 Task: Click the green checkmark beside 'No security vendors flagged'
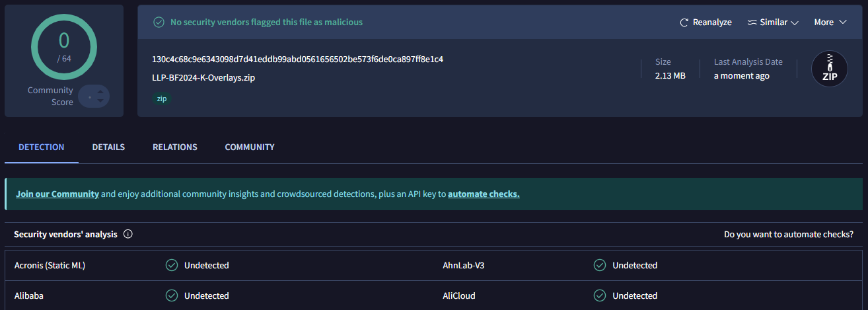[159, 22]
